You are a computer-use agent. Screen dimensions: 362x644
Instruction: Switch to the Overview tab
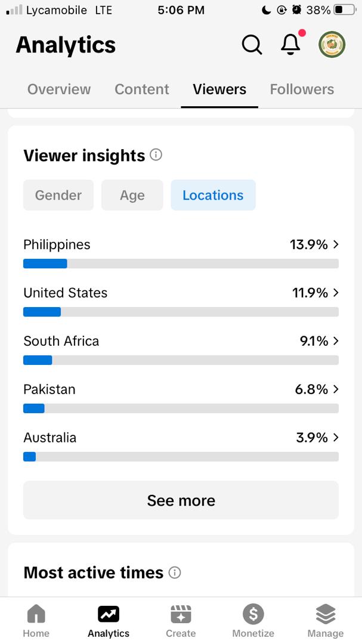click(x=59, y=89)
